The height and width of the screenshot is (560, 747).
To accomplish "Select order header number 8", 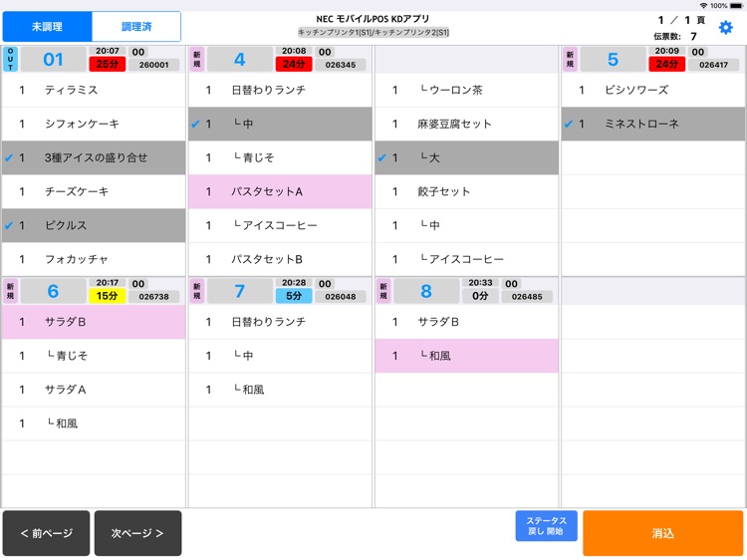I will coord(426,291).
